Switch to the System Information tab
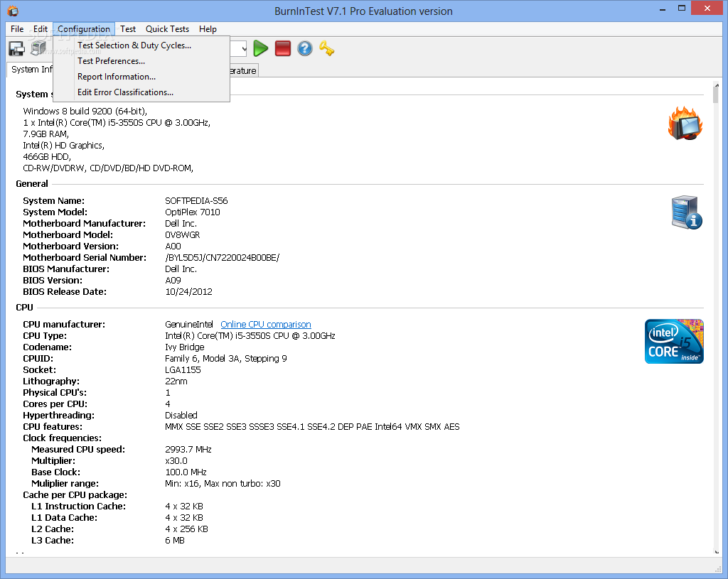Screen dimensions: 728x579 pos(30,70)
